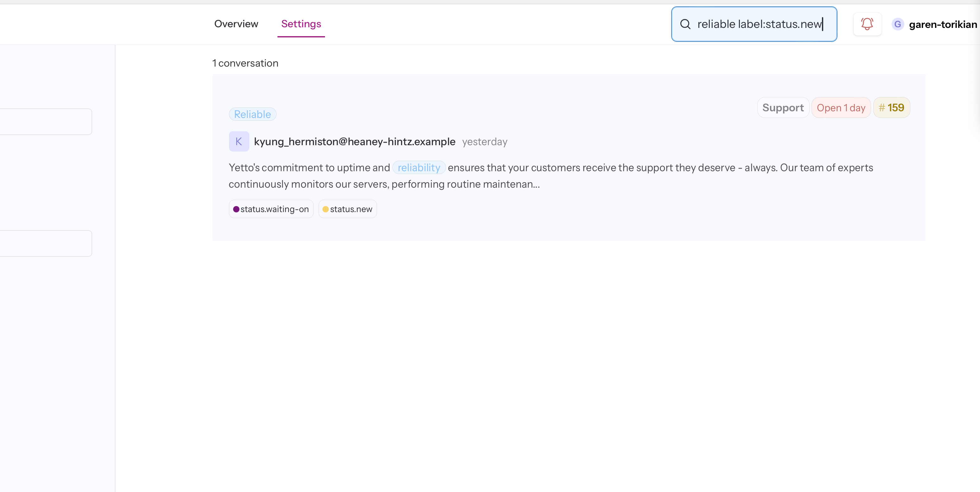Click the G user avatar icon
Screen dimensions: 980x492
point(897,24)
